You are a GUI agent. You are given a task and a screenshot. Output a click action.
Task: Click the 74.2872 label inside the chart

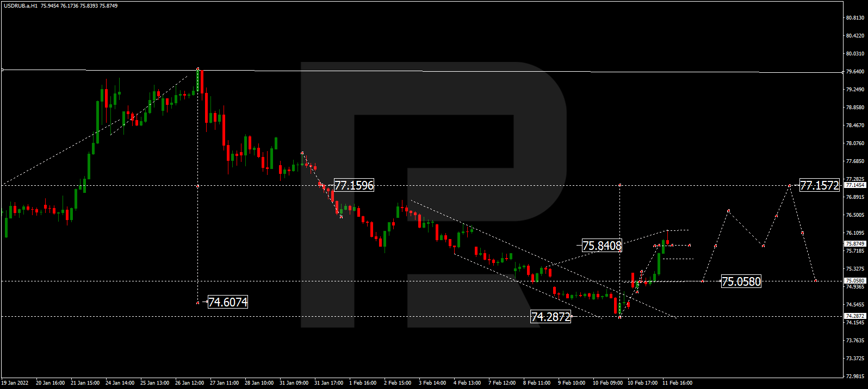click(x=550, y=317)
